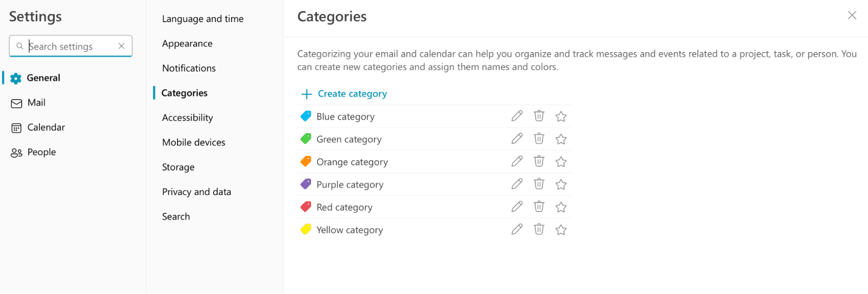Delete the Yellow category
The height and width of the screenshot is (294, 868).
pyautogui.click(x=539, y=229)
